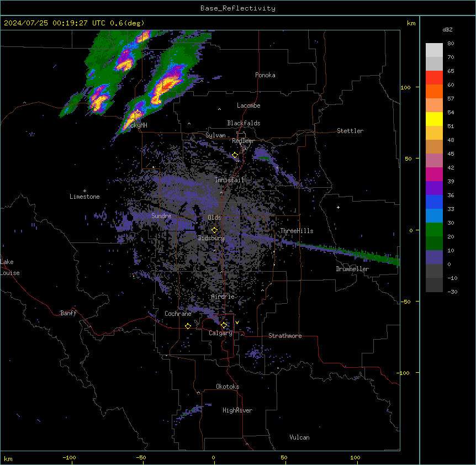The width and height of the screenshot is (476, 465).
Task: Click the Banff label
Action: click(x=68, y=313)
